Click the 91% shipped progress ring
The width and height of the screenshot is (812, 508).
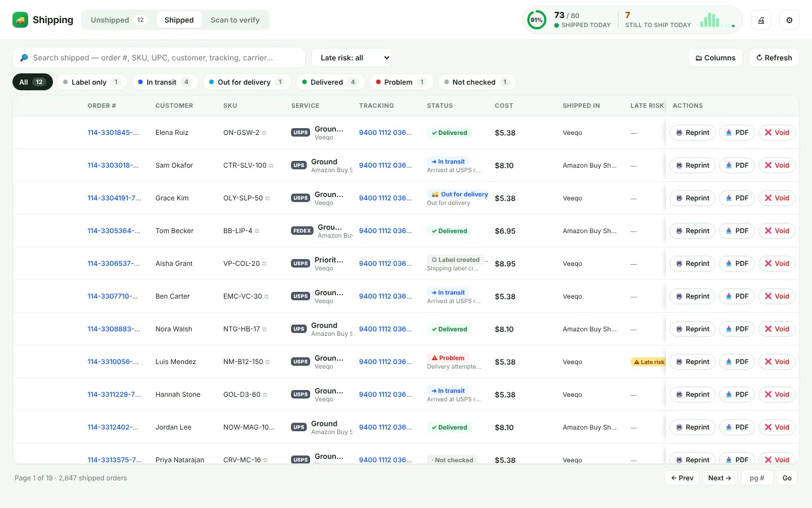pos(537,20)
